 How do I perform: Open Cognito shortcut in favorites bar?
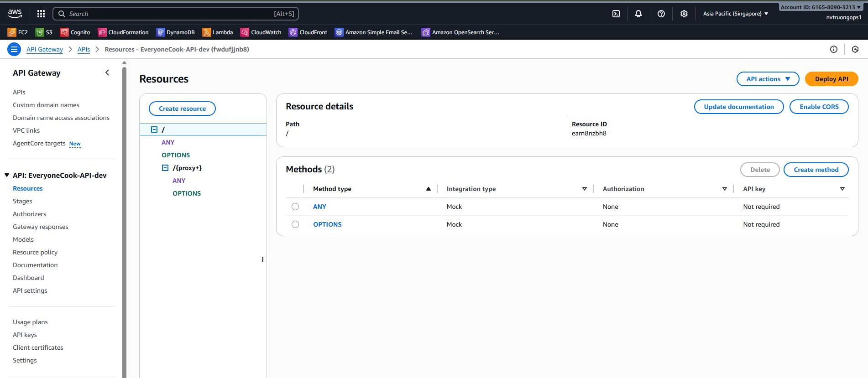pyautogui.click(x=75, y=32)
